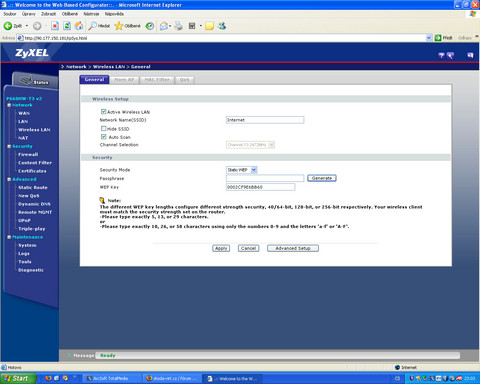Open the Soubor menu
The image size is (480, 384).
(x=10, y=14)
